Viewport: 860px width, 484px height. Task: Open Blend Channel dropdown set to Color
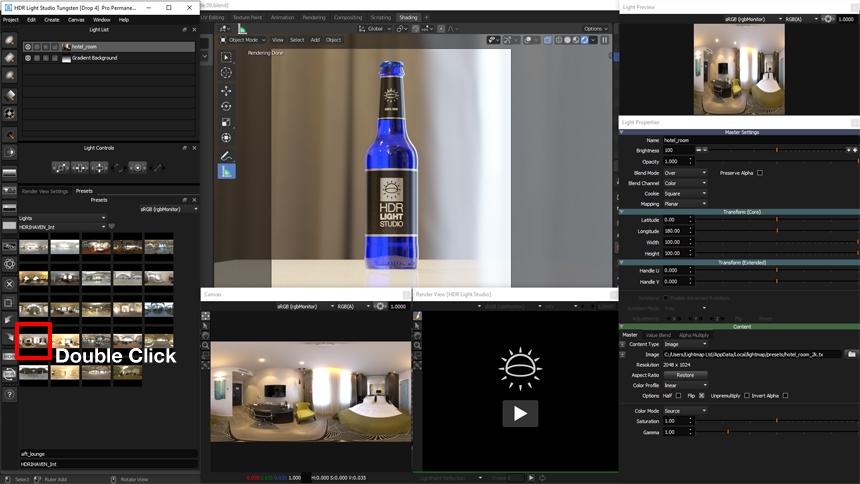685,183
